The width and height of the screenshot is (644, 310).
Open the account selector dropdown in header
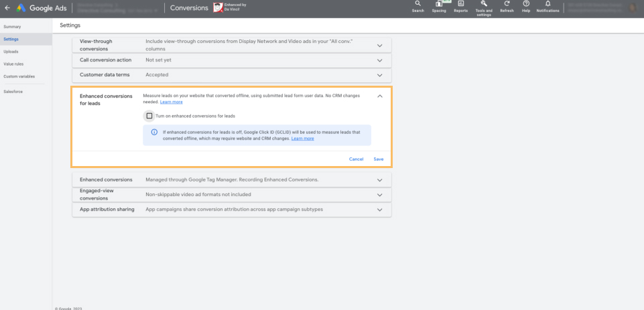(118, 8)
